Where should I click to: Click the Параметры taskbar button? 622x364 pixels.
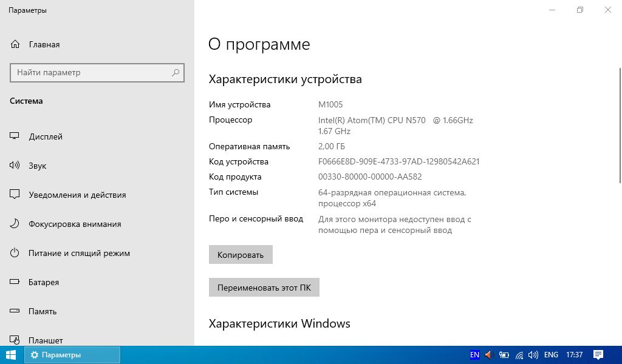72,355
